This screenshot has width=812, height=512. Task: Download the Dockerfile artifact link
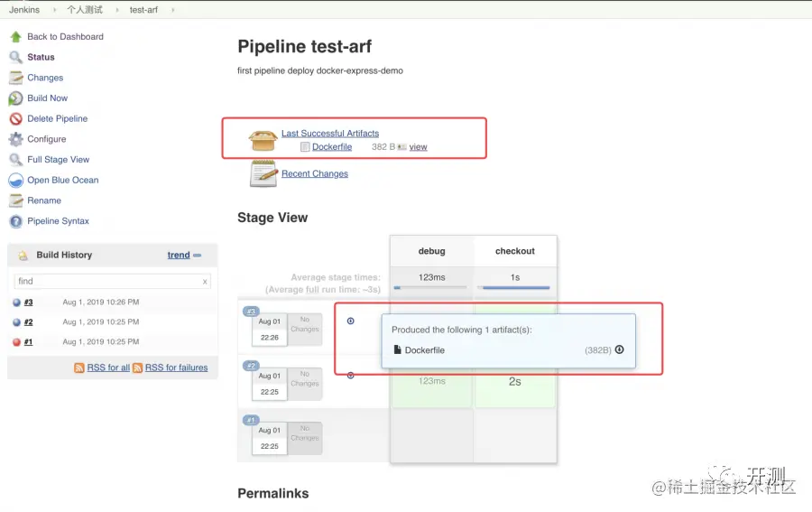(x=332, y=147)
